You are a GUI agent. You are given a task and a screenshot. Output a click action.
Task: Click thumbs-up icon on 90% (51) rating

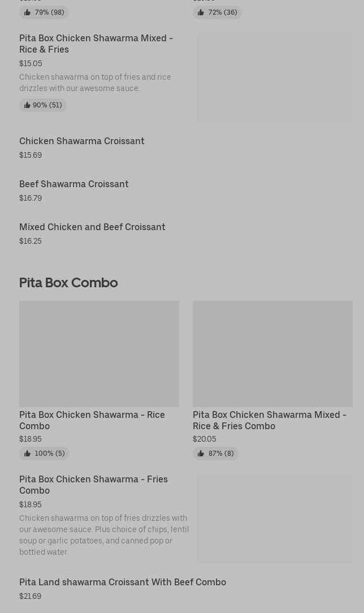click(27, 105)
